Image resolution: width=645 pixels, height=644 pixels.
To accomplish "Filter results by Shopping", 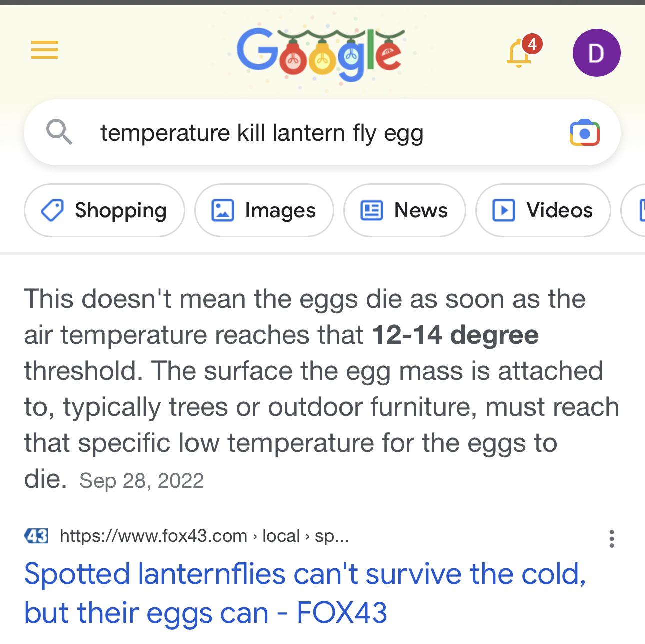I will click(104, 210).
